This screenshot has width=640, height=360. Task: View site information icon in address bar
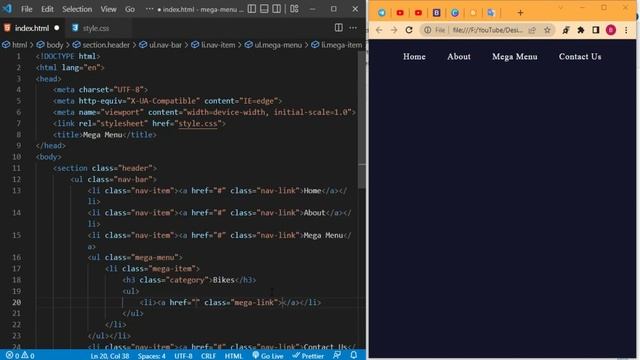click(x=427, y=30)
